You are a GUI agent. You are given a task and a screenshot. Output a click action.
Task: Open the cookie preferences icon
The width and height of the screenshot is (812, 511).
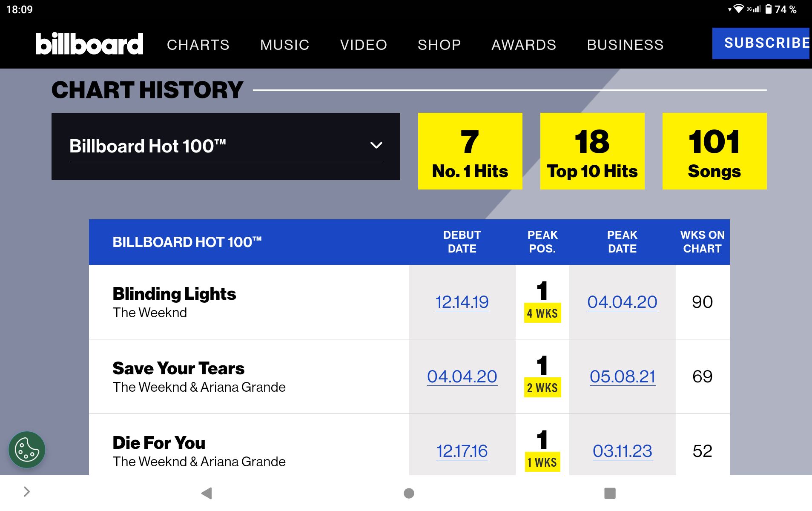pyautogui.click(x=27, y=450)
